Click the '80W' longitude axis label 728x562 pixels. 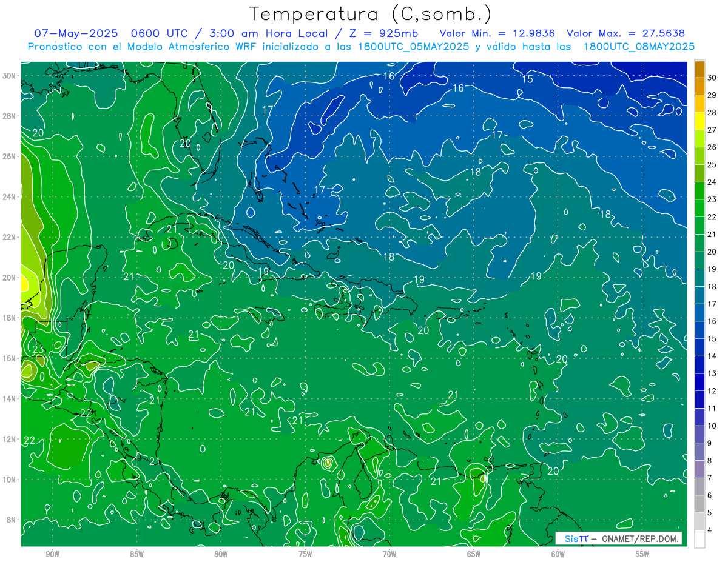pyautogui.click(x=221, y=554)
